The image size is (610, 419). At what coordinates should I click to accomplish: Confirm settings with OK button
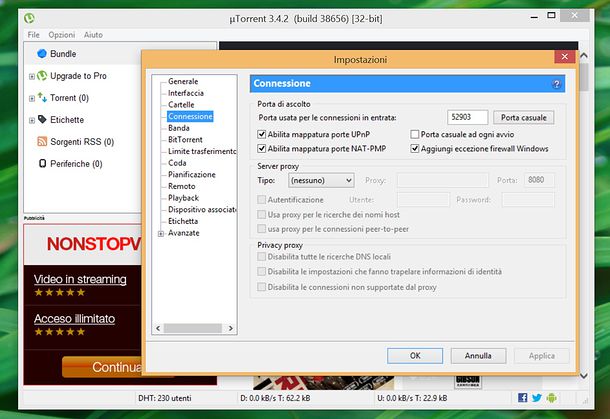[x=415, y=356]
